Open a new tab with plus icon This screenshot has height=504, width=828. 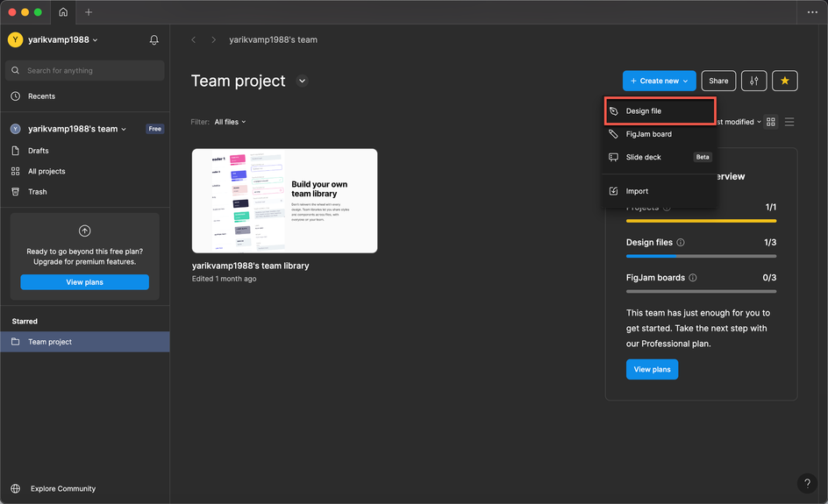(89, 12)
